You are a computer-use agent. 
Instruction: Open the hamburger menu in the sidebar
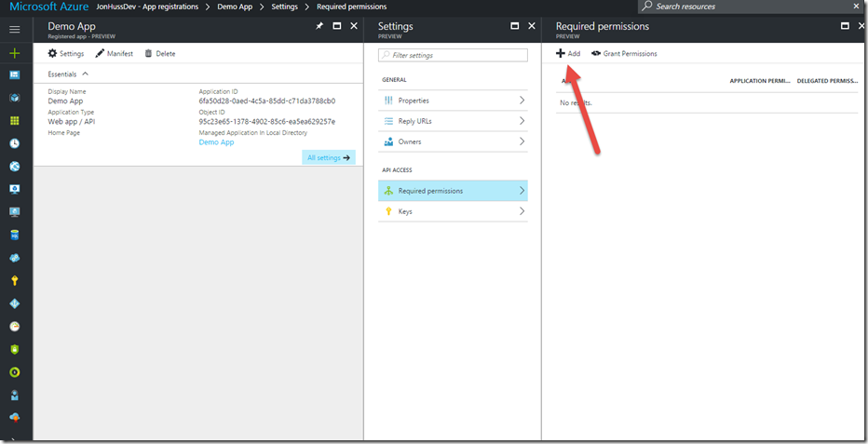15,29
